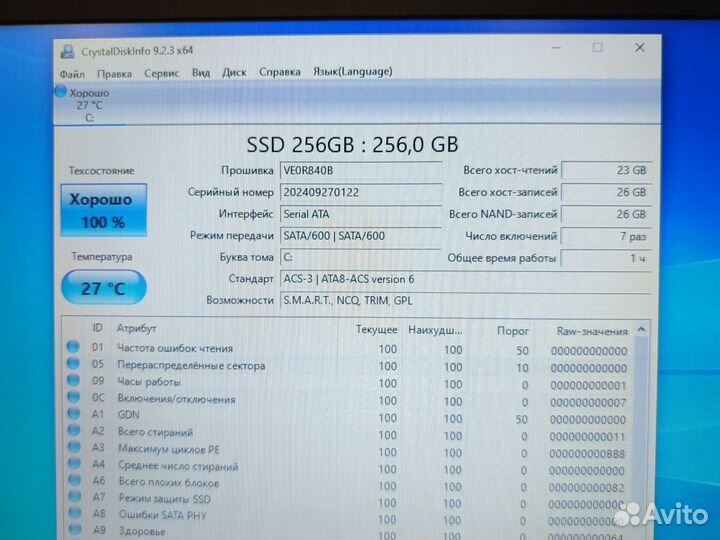Image resolution: width=720 pixels, height=540 pixels.
Task: Maximize the CrystalDiskInfo window
Action: (597, 47)
